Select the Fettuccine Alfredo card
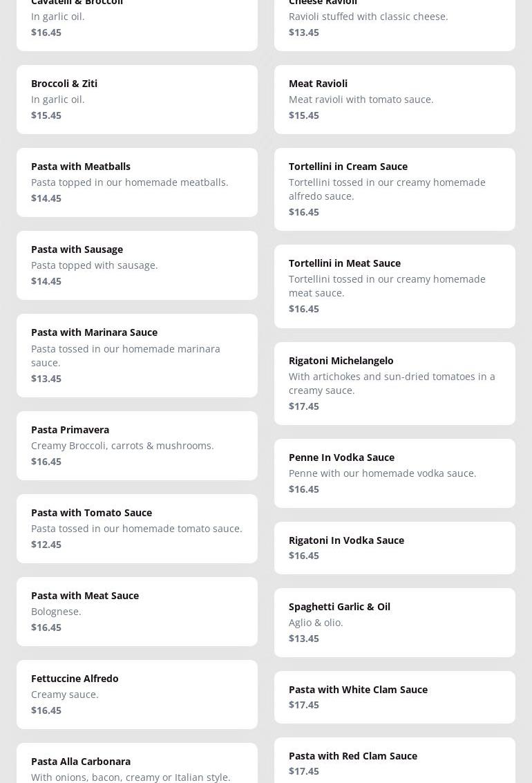Screen dimensions: 532x783 click(x=137, y=695)
